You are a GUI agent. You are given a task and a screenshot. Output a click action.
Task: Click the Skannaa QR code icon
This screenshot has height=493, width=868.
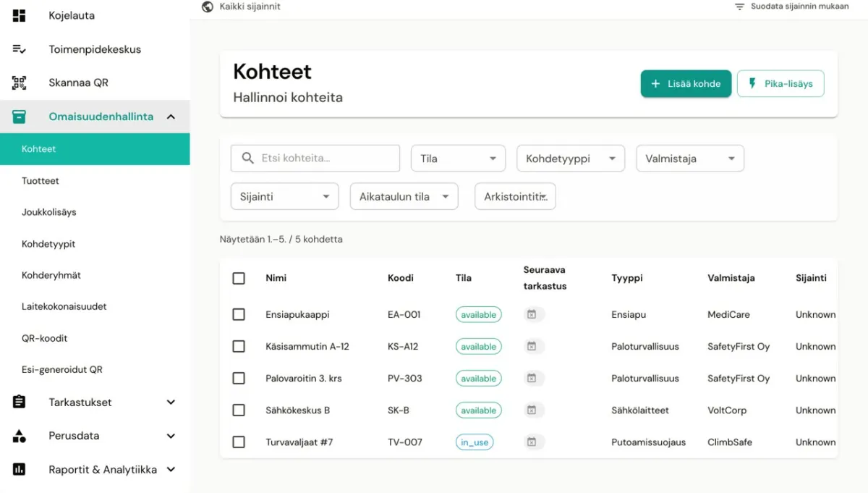[x=20, y=83]
